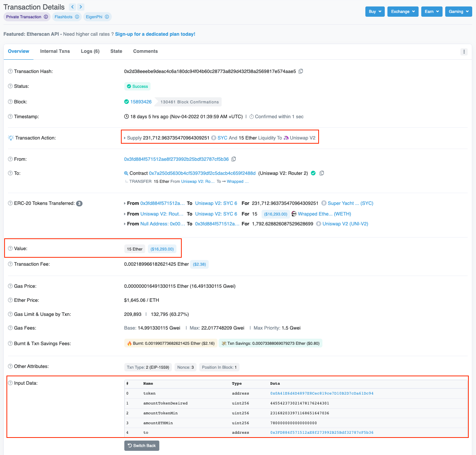
Task: Copy the transaction hash
Action: click(301, 71)
